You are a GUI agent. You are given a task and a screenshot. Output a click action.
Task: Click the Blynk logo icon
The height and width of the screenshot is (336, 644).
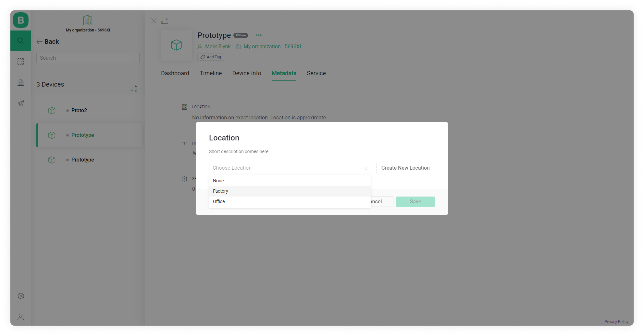point(21,20)
